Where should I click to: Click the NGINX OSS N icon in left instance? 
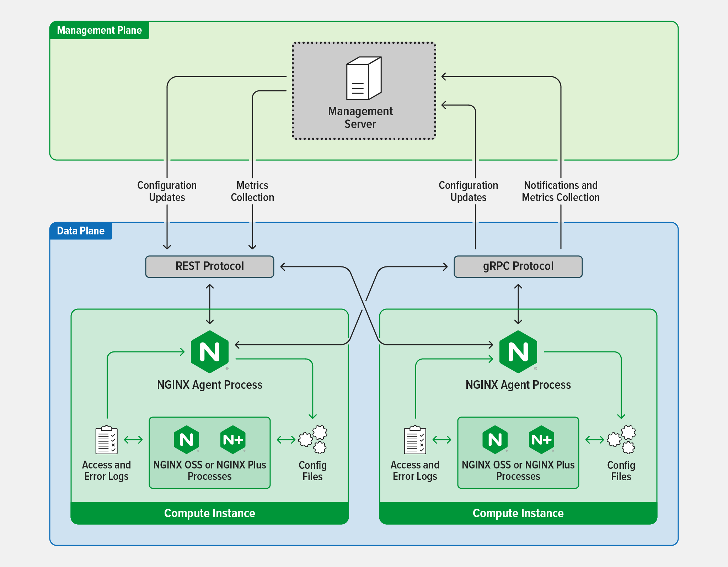[186, 440]
